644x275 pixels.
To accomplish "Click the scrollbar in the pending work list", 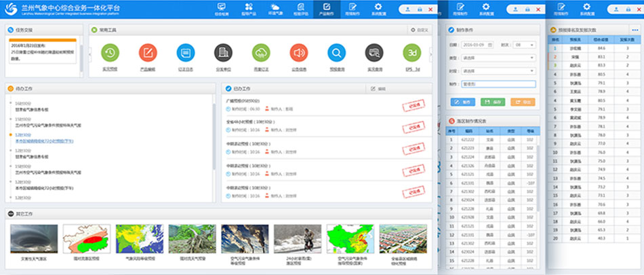I will click(x=215, y=136).
